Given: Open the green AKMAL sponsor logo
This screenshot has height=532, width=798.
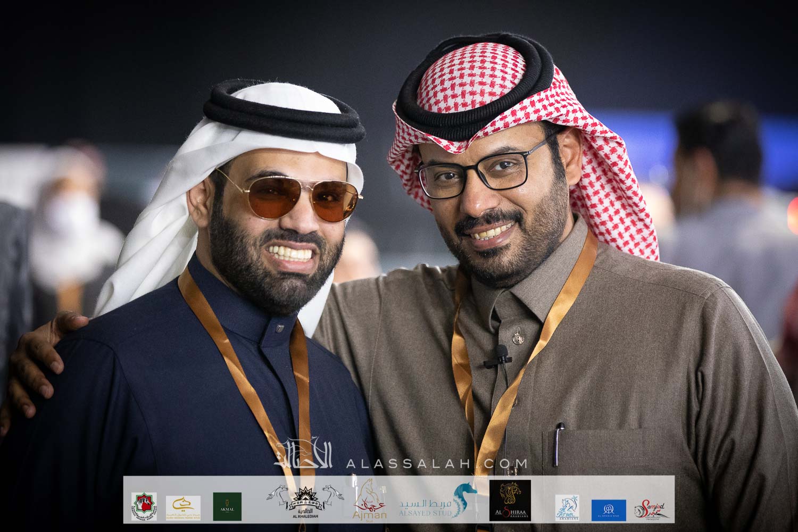Looking at the screenshot, I should click(227, 506).
